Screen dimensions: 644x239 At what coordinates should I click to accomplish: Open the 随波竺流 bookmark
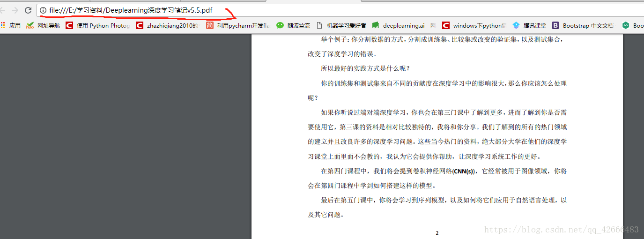click(x=293, y=25)
